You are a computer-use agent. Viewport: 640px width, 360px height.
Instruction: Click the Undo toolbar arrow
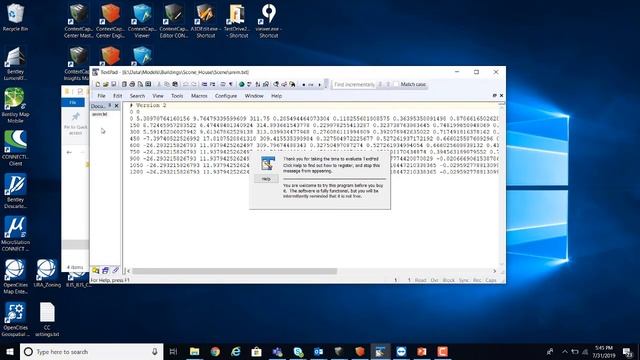pos(186,84)
